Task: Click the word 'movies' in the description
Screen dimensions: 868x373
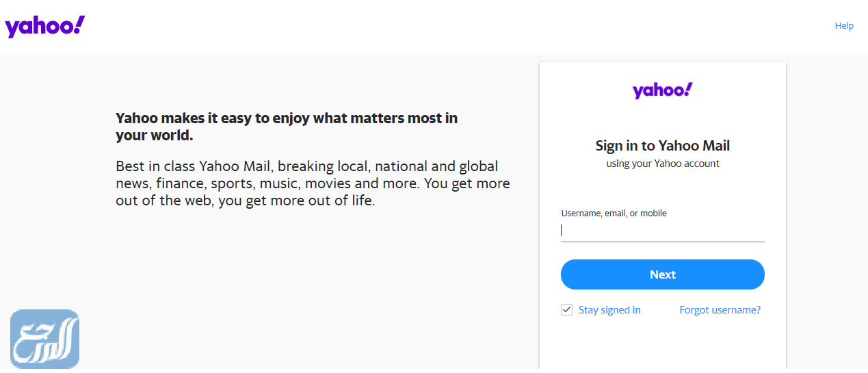Action: click(328, 183)
